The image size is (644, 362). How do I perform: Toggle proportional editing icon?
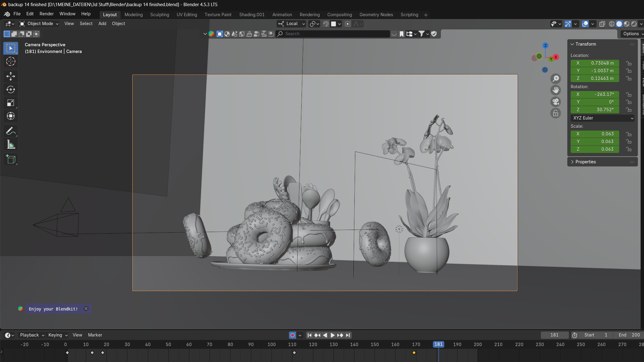click(348, 24)
